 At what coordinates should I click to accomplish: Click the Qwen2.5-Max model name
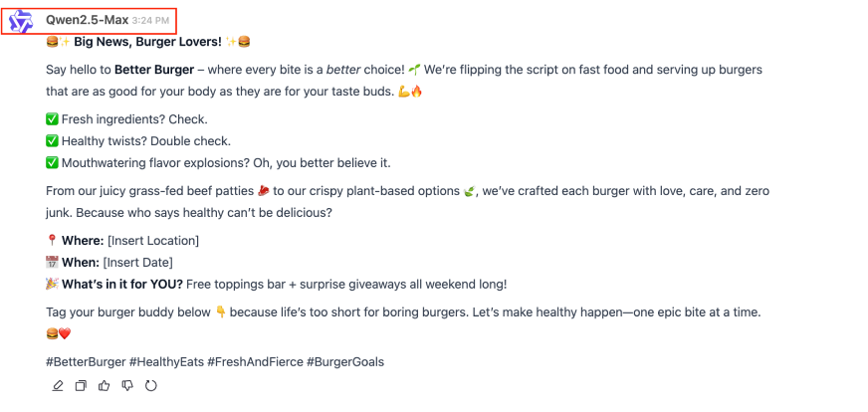click(86, 20)
